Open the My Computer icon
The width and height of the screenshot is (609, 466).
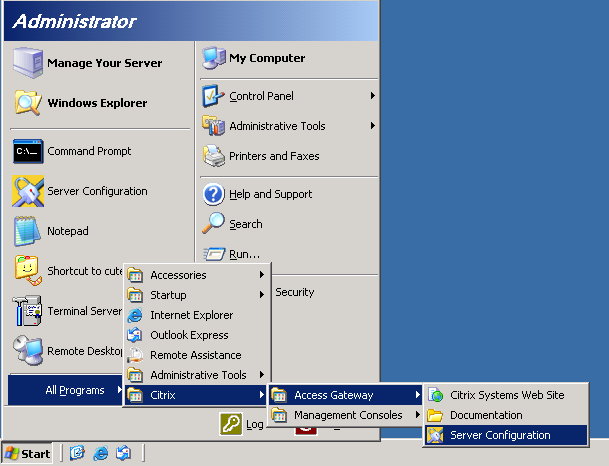(x=213, y=58)
